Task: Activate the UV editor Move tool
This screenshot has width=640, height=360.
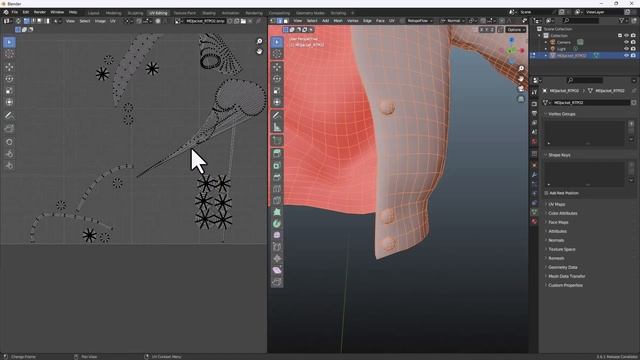Action: click(x=9, y=67)
